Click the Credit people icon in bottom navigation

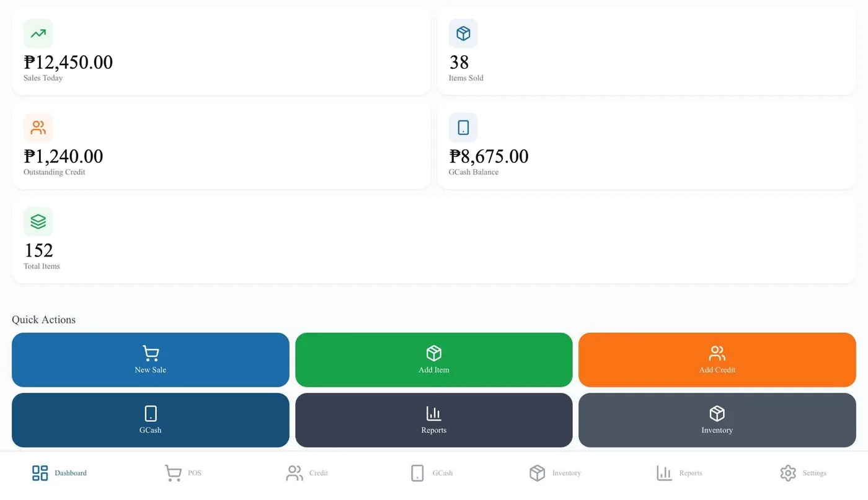[294, 473]
